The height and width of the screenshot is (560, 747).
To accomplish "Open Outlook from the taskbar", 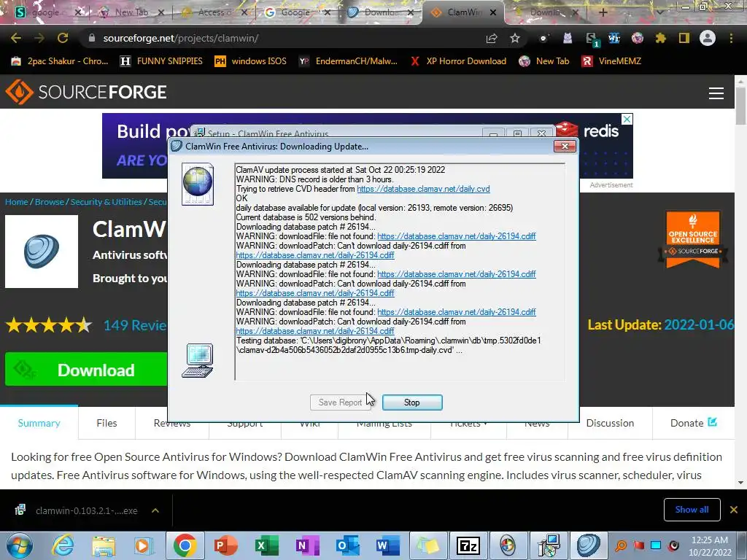I will click(x=347, y=545).
